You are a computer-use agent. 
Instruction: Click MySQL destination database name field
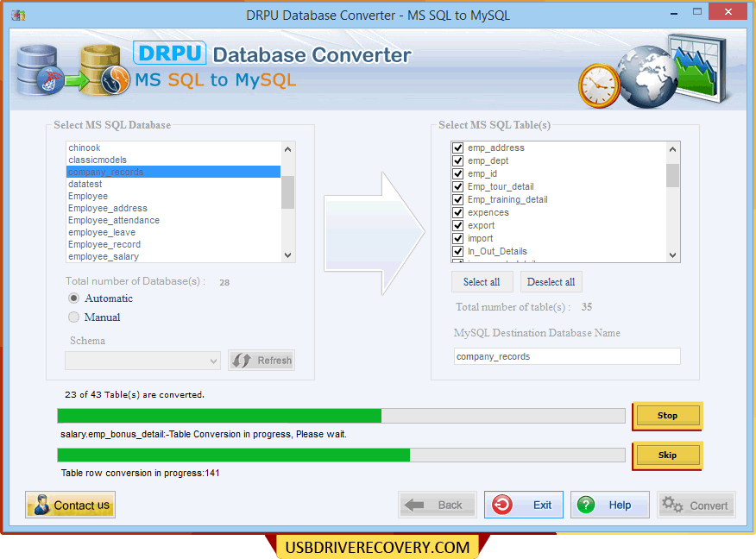point(567,356)
